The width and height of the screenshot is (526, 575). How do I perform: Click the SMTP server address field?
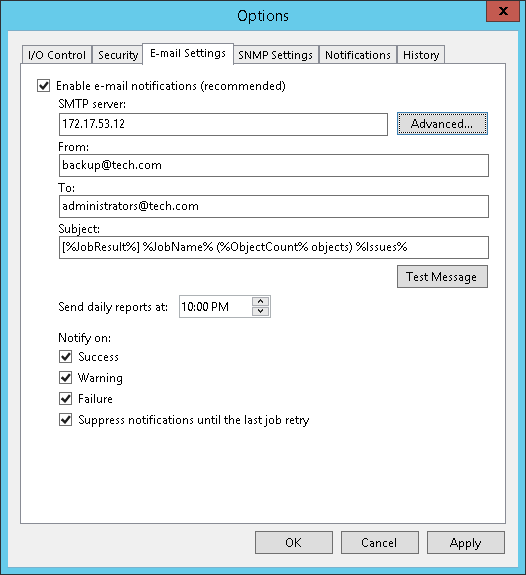point(223,124)
